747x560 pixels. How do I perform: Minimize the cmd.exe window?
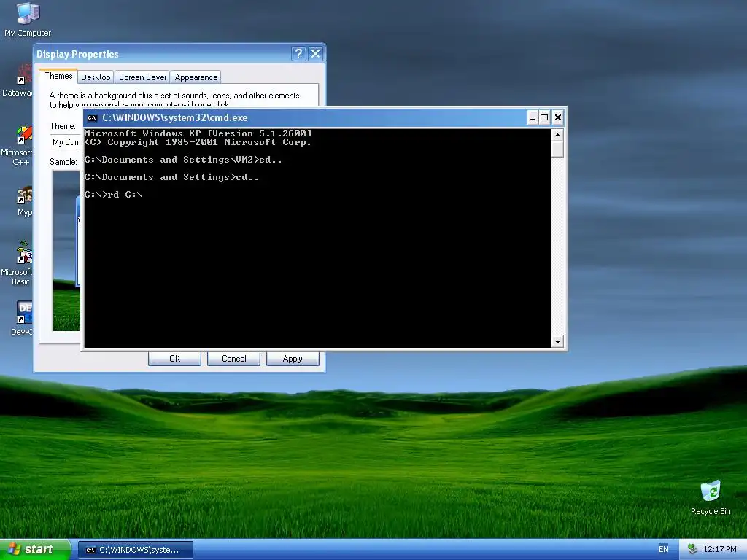coord(533,117)
